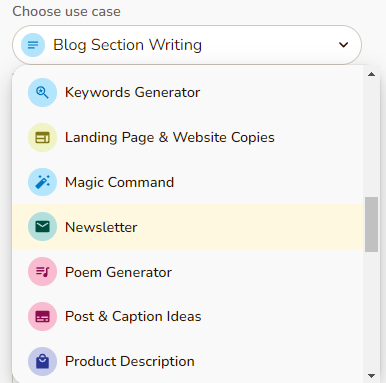Click the Landing Page layout icon
Image resolution: width=386 pixels, height=383 pixels.
[x=42, y=137]
